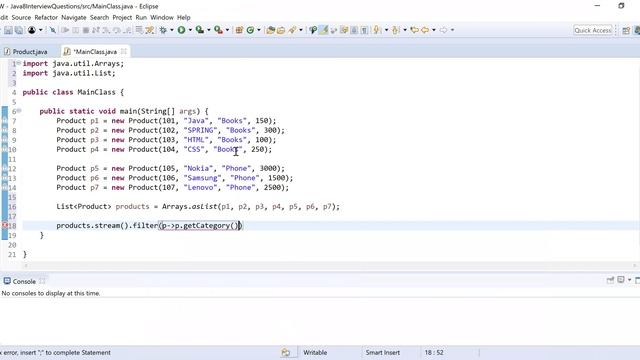
Task: Click the Run External Tools icon
Action: [x=218, y=30]
